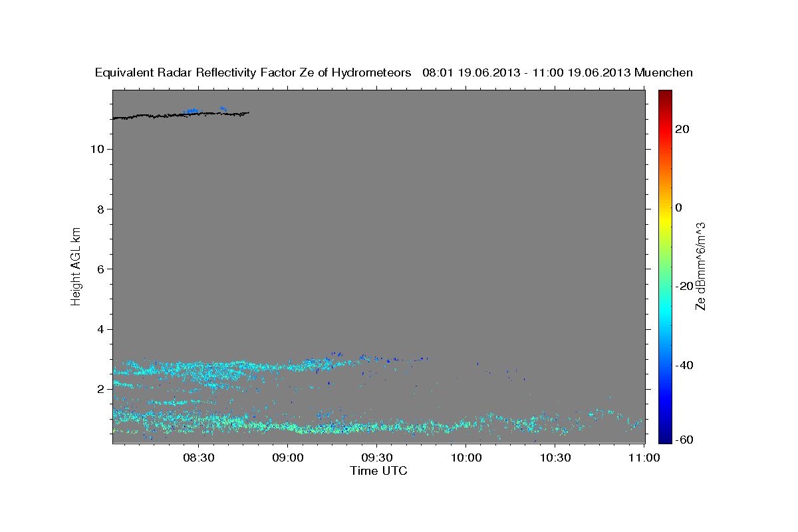Click the dark red top of the colorbar
The height and width of the screenshot is (532, 798).
[664, 94]
